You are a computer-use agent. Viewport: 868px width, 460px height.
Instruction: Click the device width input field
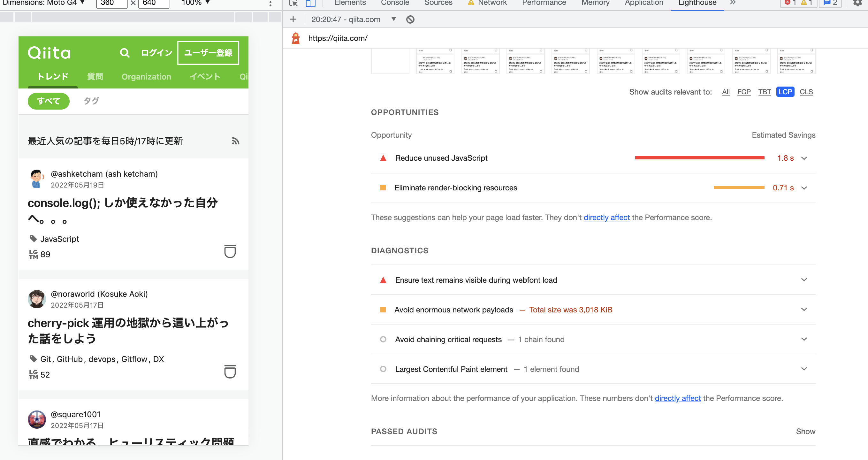[x=111, y=3]
